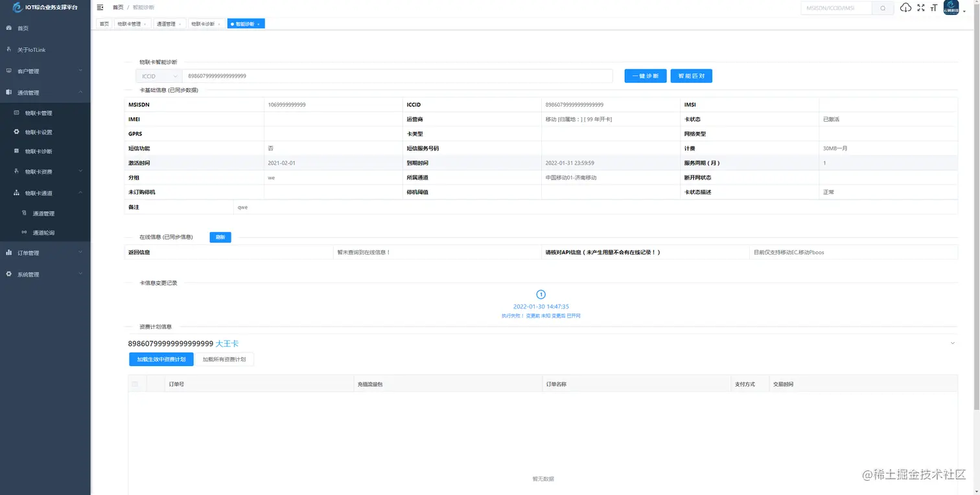
Task: Click the 物联卡资费 icon in sidebar
Action: click(16, 171)
